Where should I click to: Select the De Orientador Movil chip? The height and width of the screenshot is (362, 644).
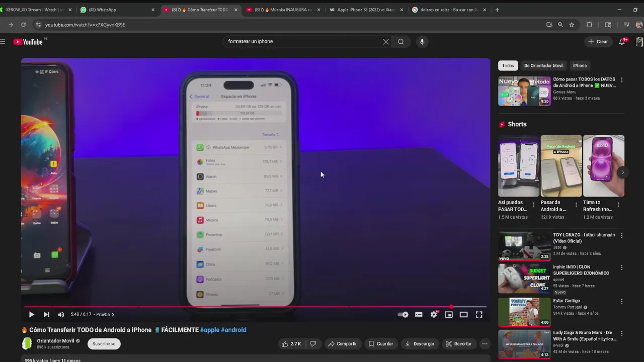(x=544, y=66)
